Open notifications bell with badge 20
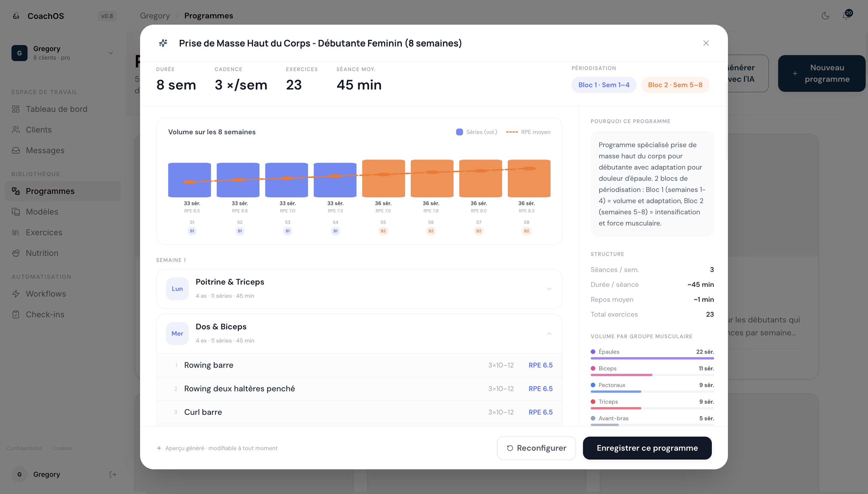Viewport: 868px width, 494px height. pos(846,15)
